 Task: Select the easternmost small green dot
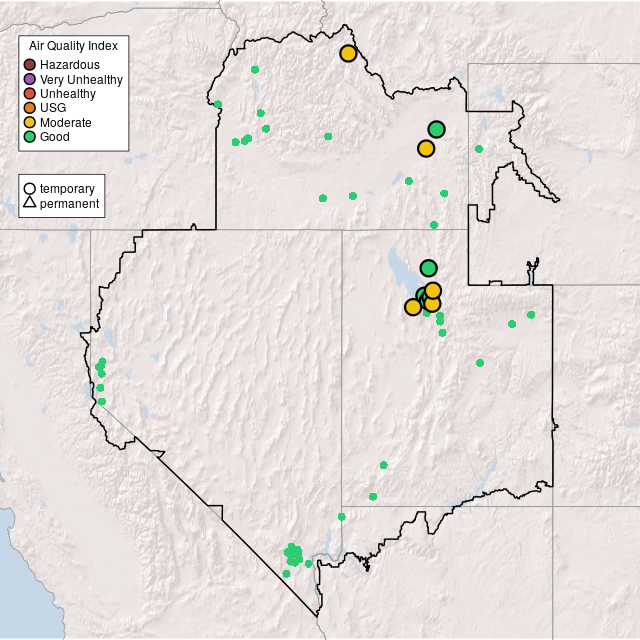coord(531,315)
